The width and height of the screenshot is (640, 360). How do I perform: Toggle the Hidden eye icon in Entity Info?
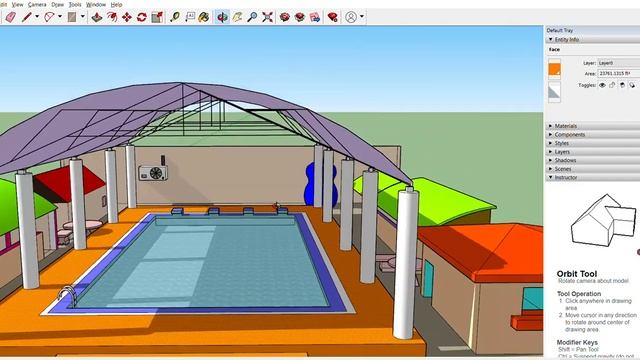pos(602,85)
